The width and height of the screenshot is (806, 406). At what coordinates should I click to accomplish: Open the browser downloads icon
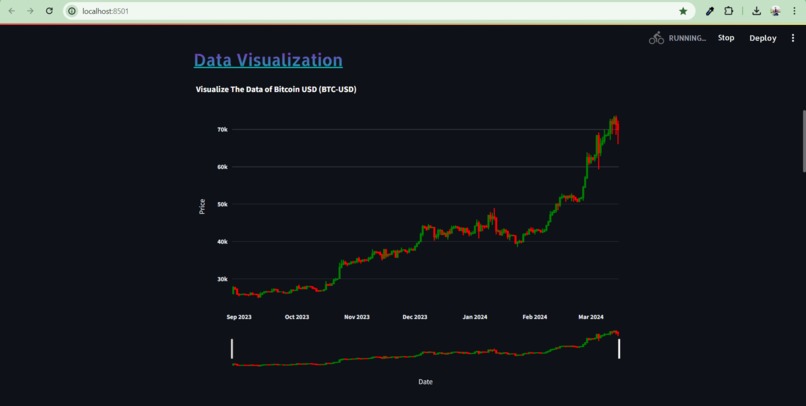click(756, 11)
